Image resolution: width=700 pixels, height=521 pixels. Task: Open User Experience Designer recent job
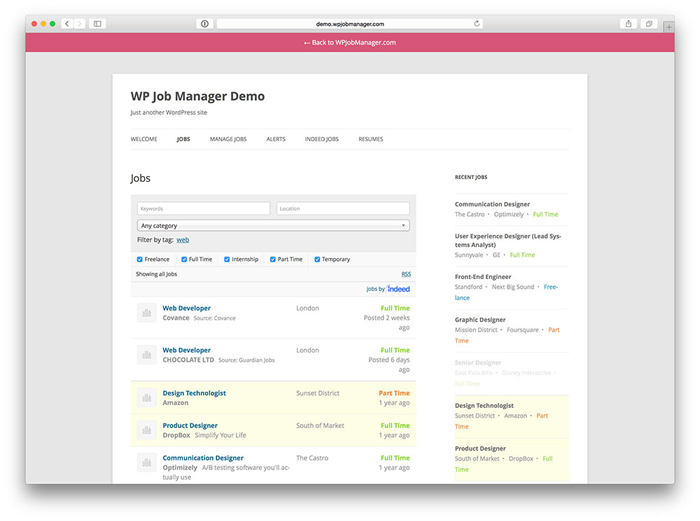(508, 240)
